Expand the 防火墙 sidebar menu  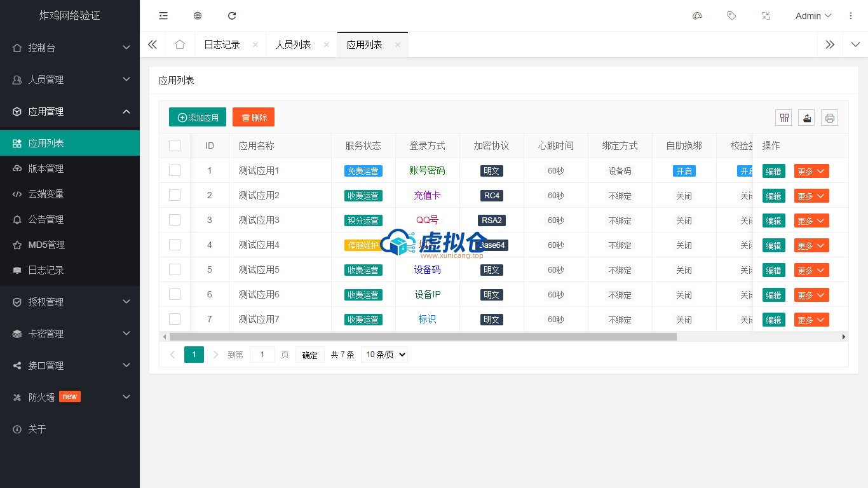pyautogui.click(x=70, y=397)
